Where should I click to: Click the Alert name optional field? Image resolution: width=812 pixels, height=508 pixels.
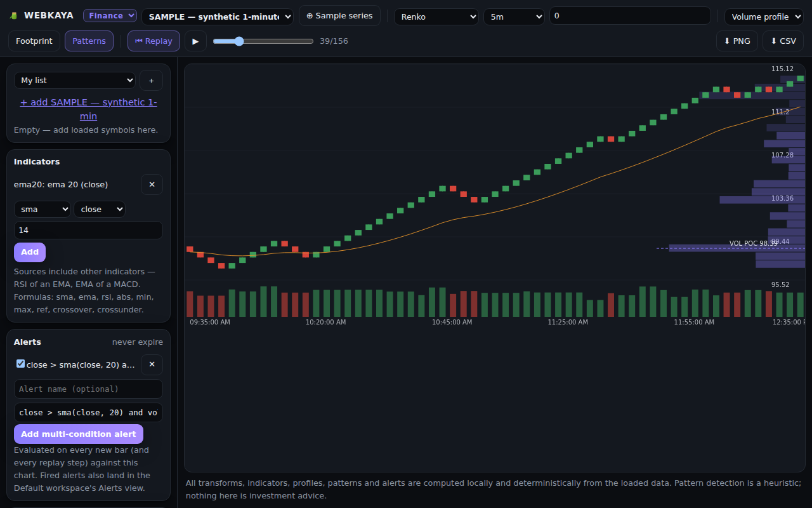tap(88, 389)
